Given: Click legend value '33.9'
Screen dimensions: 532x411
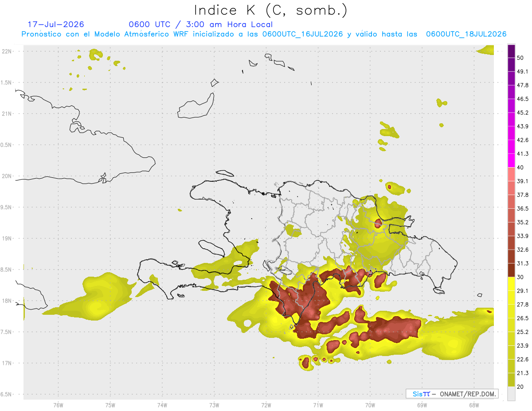Looking at the screenshot, I should tap(523, 236).
